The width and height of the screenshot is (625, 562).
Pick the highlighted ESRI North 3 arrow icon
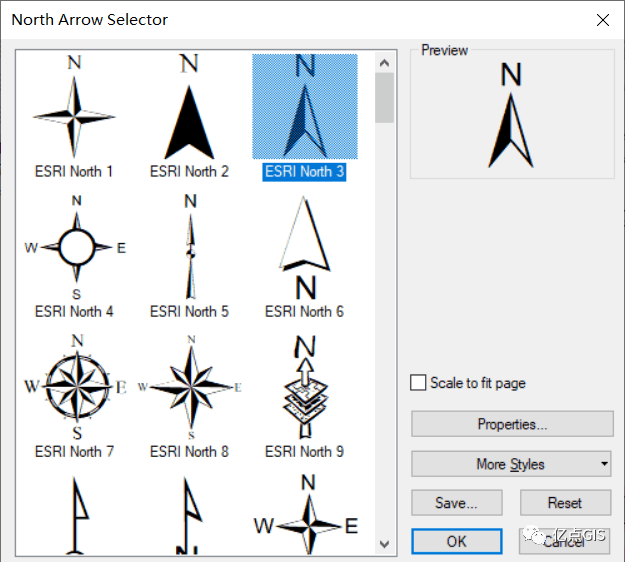tap(305, 106)
